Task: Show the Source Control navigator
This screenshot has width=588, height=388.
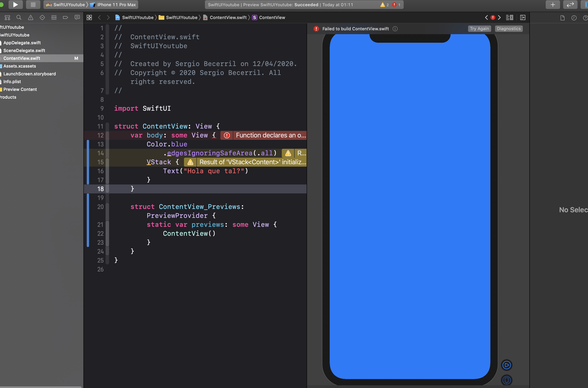Action: coord(7,17)
